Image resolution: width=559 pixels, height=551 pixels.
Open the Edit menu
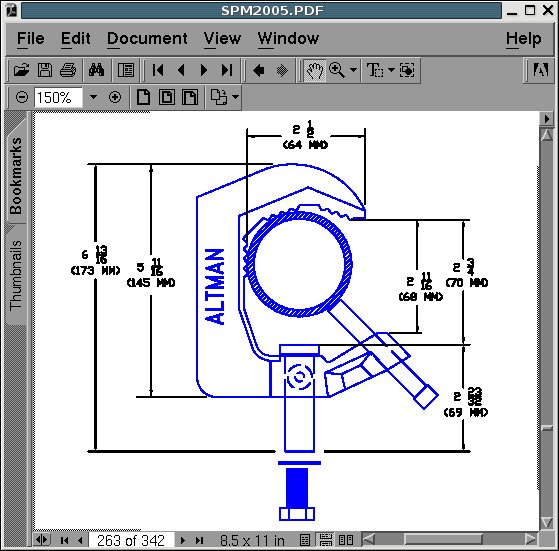click(75, 38)
